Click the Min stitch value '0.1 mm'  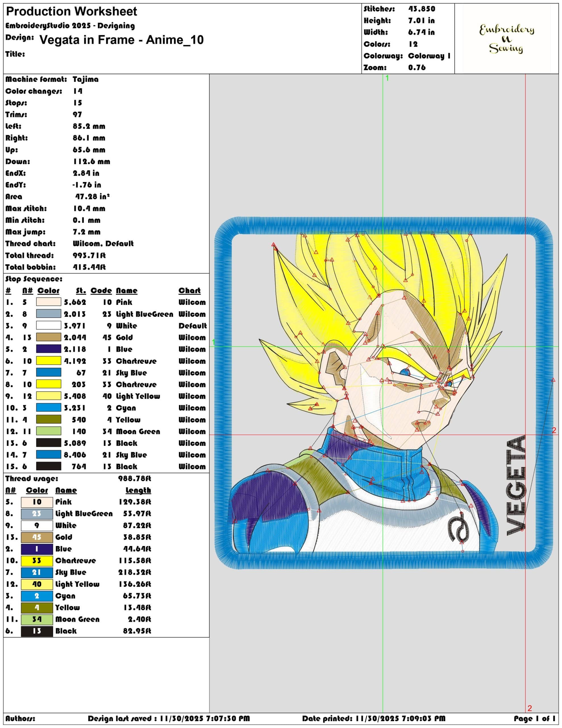[87, 220]
